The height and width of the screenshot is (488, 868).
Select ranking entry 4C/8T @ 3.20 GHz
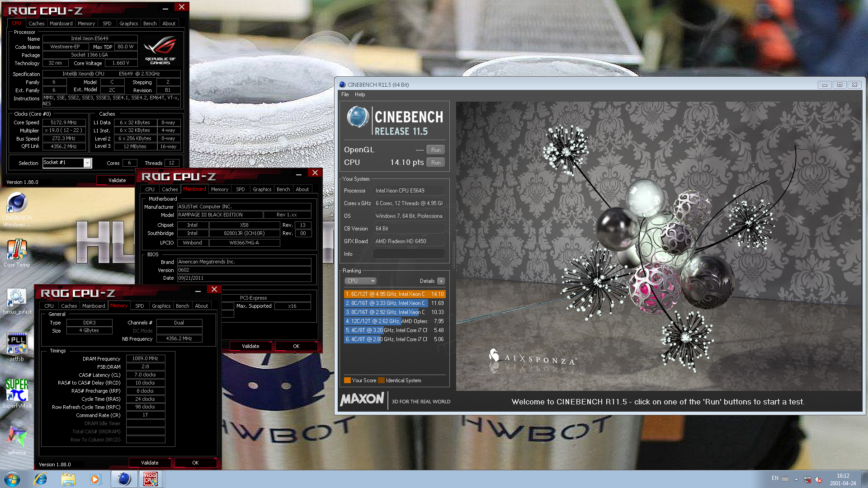point(395,330)
